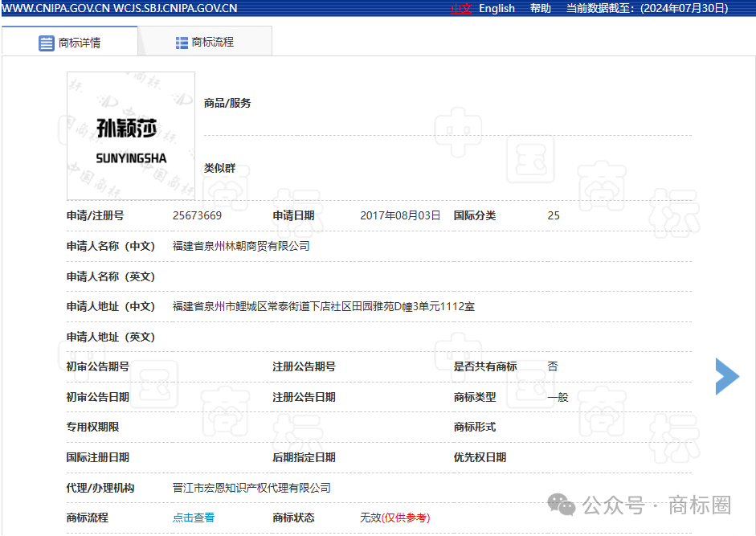
Task: Click the blue next arrow
Action: (x=727, y=376)
